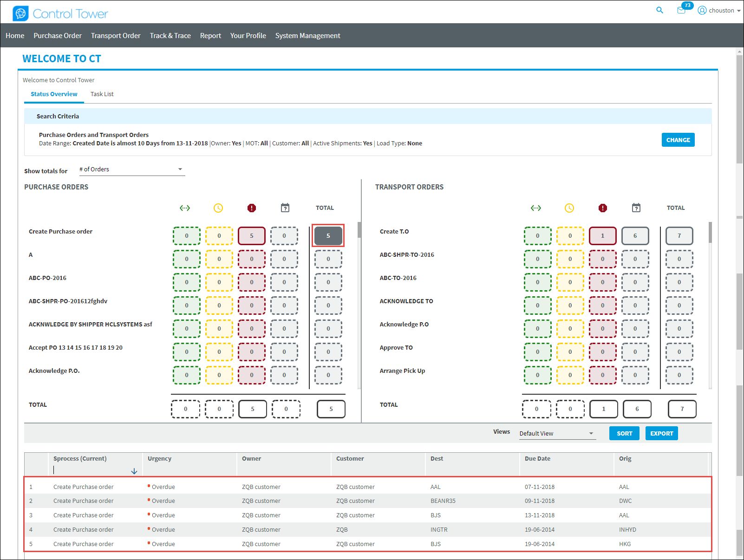Click Purchase Orders on-track green arrows icon
The image size is (744, 560).
(185, 208)
